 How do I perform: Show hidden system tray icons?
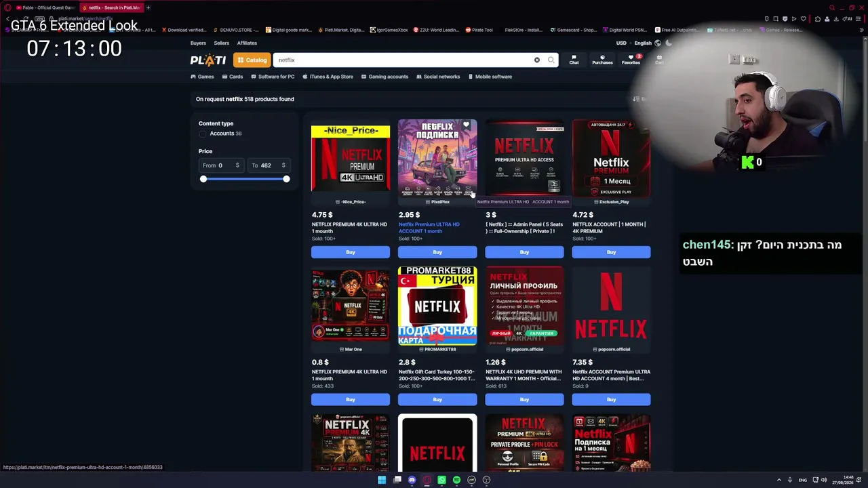pos(778,480)
